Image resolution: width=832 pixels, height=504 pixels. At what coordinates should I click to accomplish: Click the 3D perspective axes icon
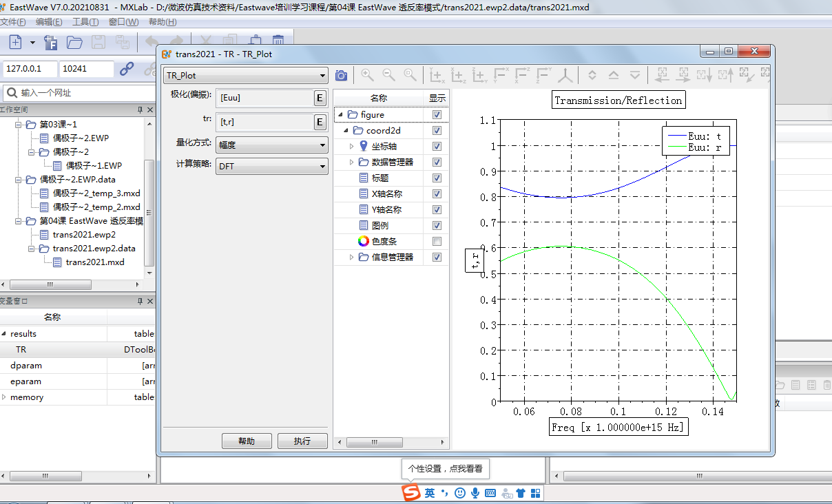click(x=565, y=75)
